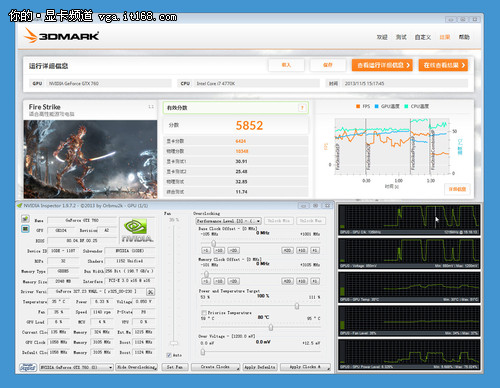This screenshot has height=388, width=500.
Task: Open the 帮助 tab in 3DMark
Action: point(464,37)
